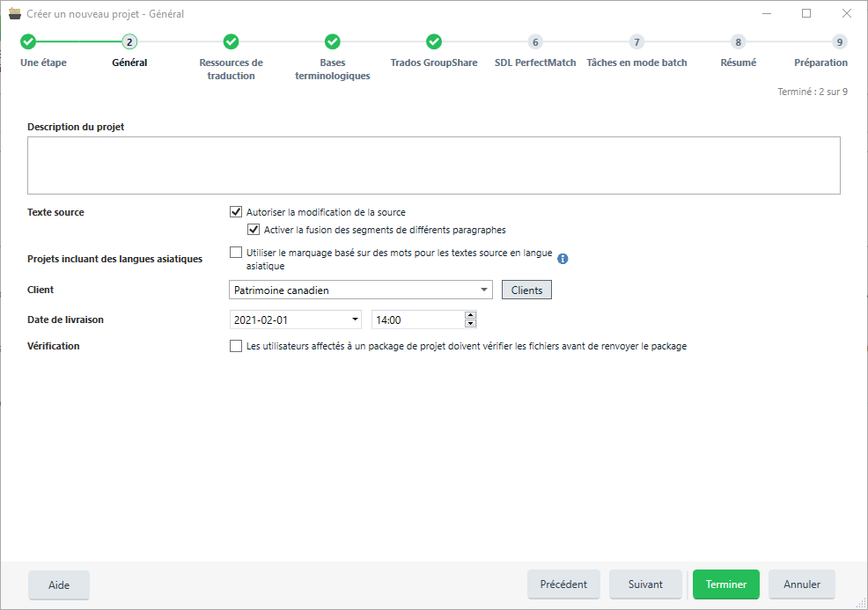Select step 7 'Tâches en mode batch'
Screen dimensions: 868x610
tap(636, 41)
